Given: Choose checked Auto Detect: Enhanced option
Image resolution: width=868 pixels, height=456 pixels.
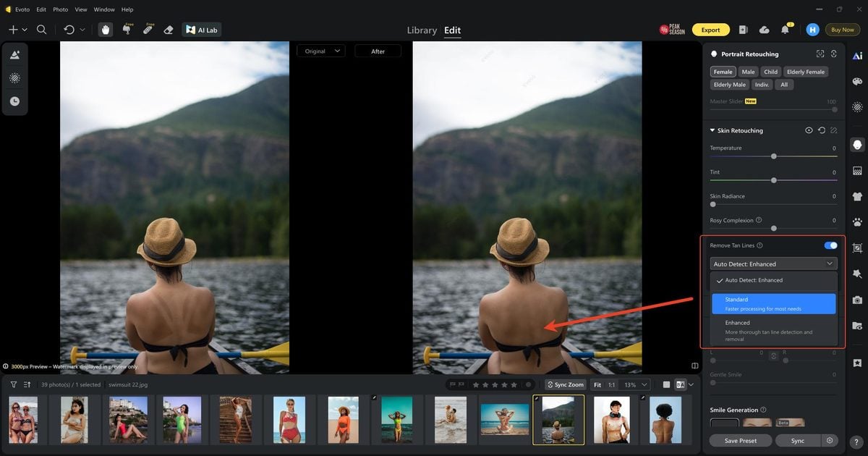Looking at the screenshot, I should pyautogui.click(x=773, y=280).
